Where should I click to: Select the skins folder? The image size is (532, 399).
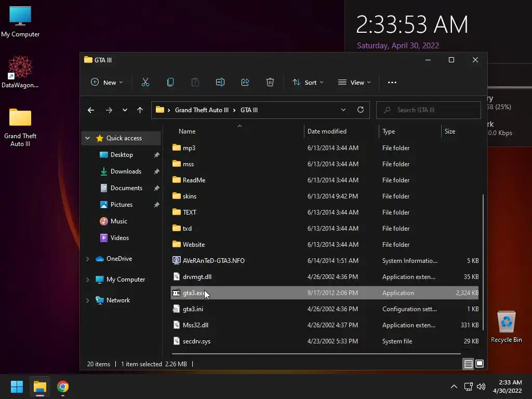[324, 196]
